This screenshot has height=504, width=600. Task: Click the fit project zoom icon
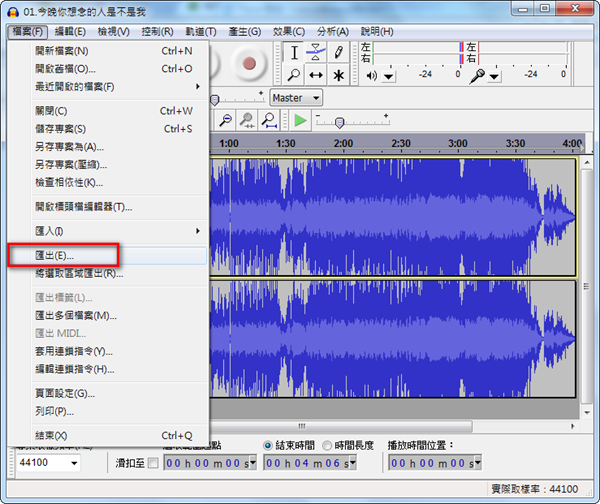[269, 120]
